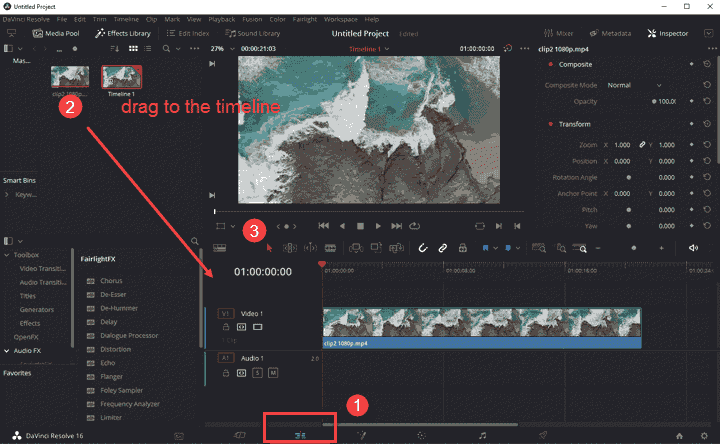Open the Sound Library panel
720x444 pixels.
pyautogui.click(x=253, y=34)
